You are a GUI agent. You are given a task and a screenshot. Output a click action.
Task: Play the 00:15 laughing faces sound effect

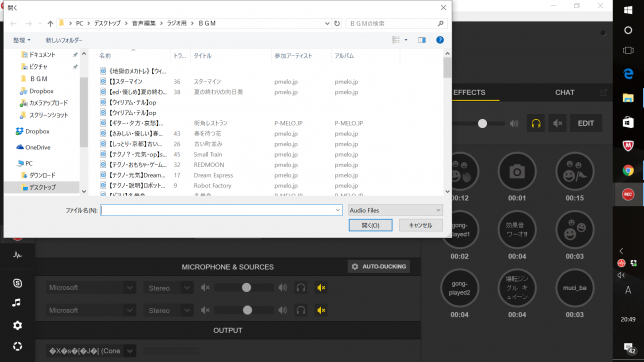575,171
